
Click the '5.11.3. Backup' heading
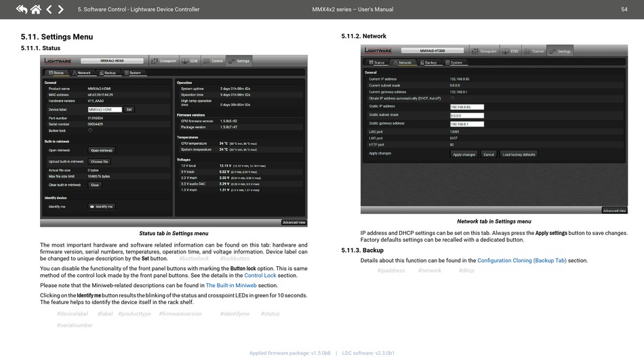click(x=362, y=250)
